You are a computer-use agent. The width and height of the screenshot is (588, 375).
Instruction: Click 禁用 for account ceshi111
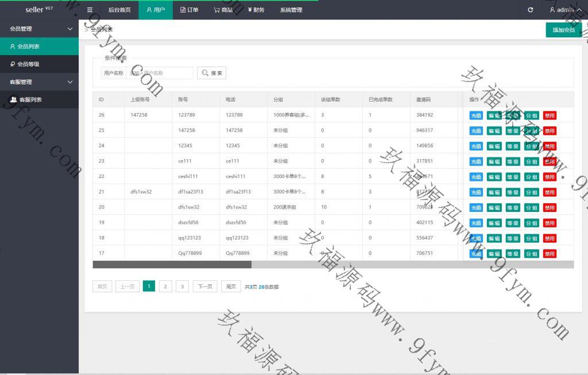[x=550, y=177]
